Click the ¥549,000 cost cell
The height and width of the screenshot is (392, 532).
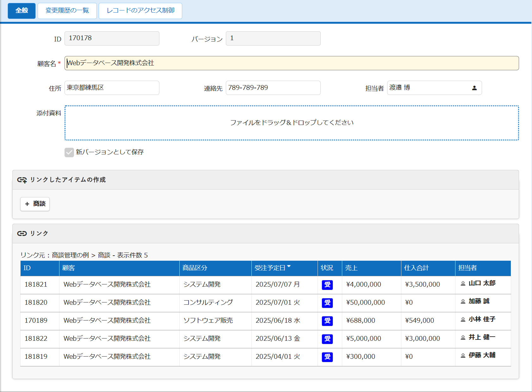428,321
